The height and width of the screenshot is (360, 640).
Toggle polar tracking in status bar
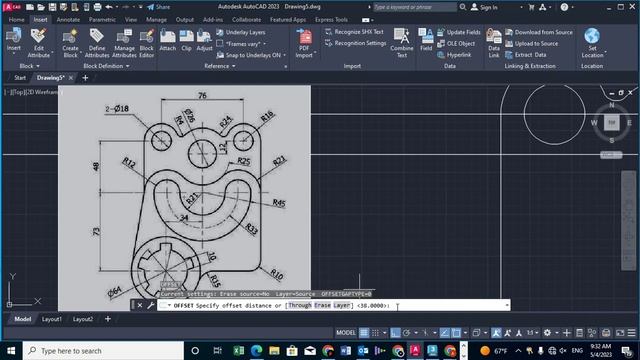[x=407, y=333]
